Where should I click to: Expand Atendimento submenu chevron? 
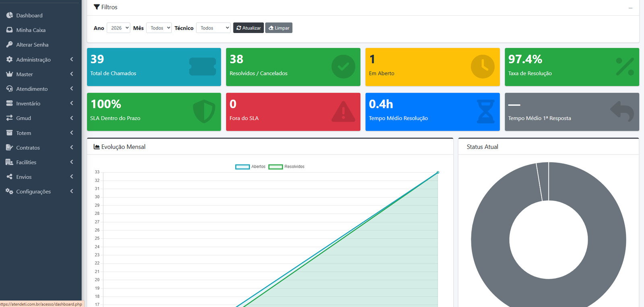click(72, 89)
